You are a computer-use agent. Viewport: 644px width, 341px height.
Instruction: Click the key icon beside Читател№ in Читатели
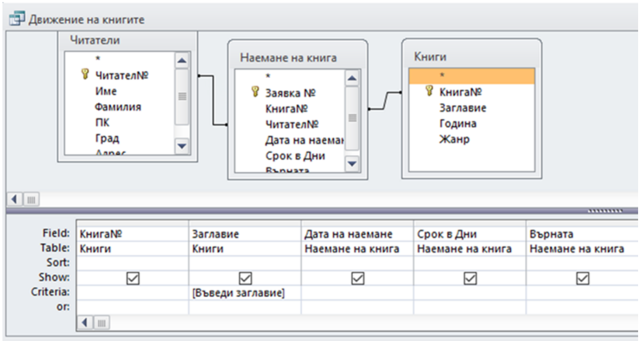[x=84, y=75]
